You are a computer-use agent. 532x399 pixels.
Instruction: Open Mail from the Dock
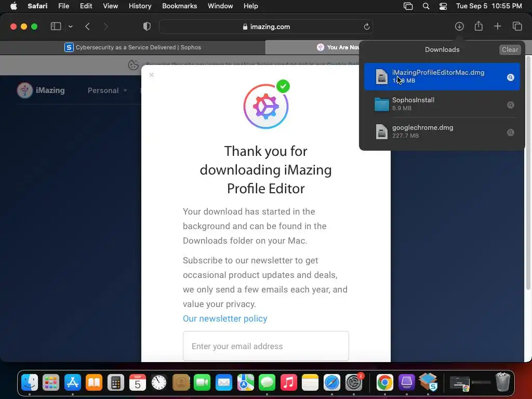click(224, 383)
